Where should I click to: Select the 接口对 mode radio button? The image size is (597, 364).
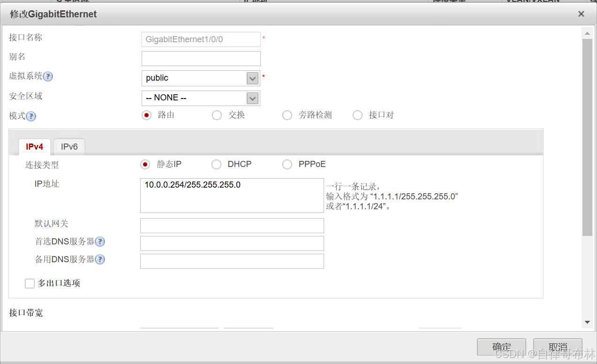point(357,115)
